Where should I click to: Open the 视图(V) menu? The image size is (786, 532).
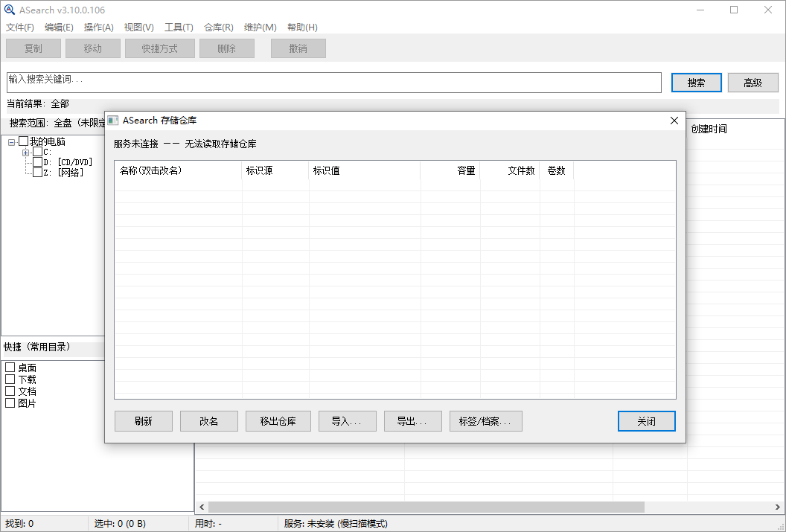coord(139,27)
